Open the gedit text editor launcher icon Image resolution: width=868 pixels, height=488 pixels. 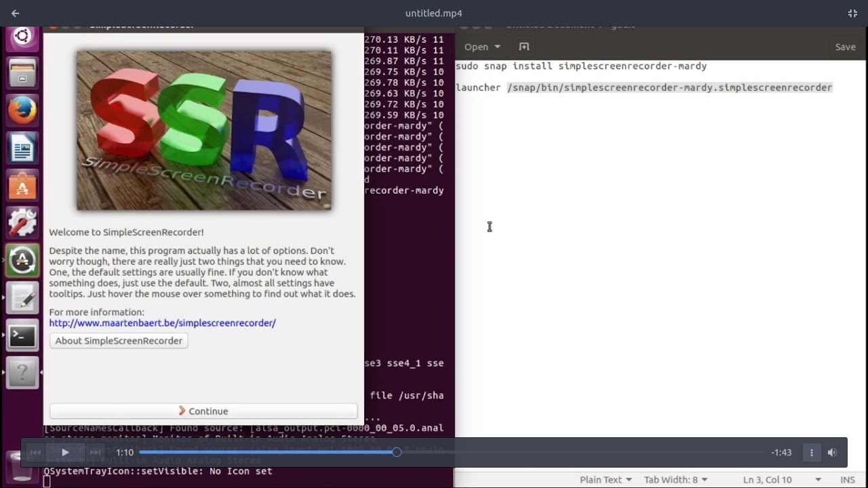click(22, 298)
